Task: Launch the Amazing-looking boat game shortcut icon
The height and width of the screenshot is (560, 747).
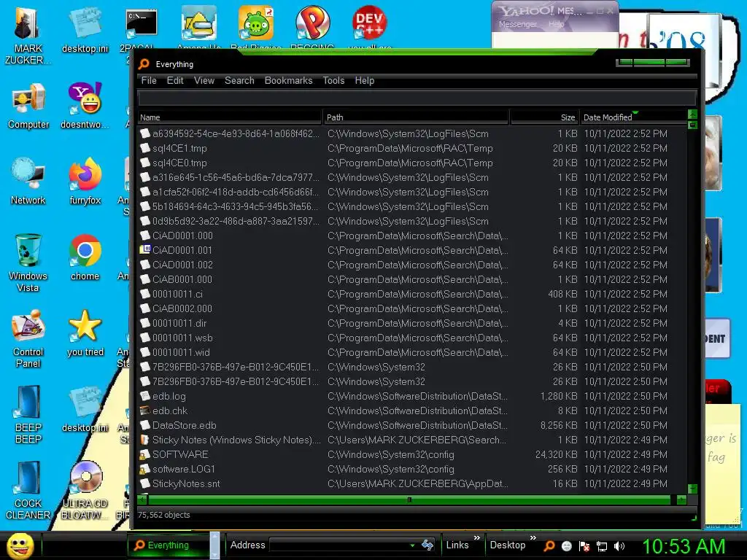Action: coord(198,23)
